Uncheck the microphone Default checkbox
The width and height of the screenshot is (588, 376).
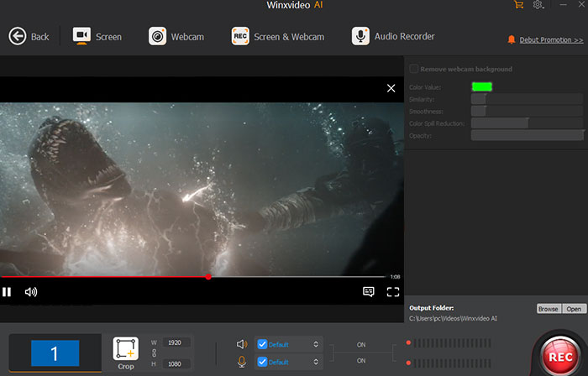coord(262,362)
